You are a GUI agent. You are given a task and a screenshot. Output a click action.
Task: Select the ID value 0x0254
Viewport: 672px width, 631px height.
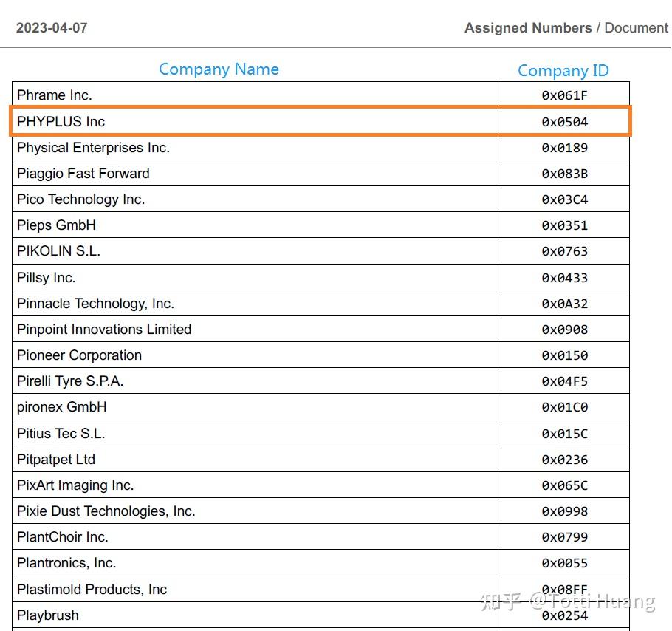[564, 616]
